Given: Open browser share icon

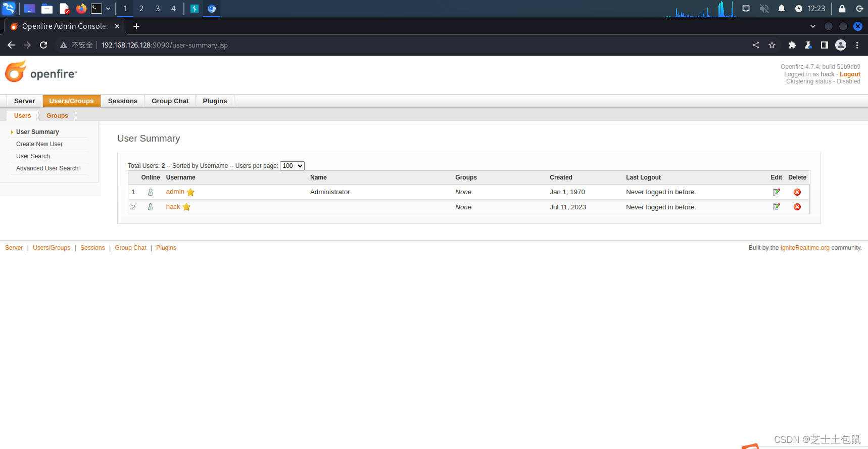Looking at the screenshot, I should coord(756,45).
